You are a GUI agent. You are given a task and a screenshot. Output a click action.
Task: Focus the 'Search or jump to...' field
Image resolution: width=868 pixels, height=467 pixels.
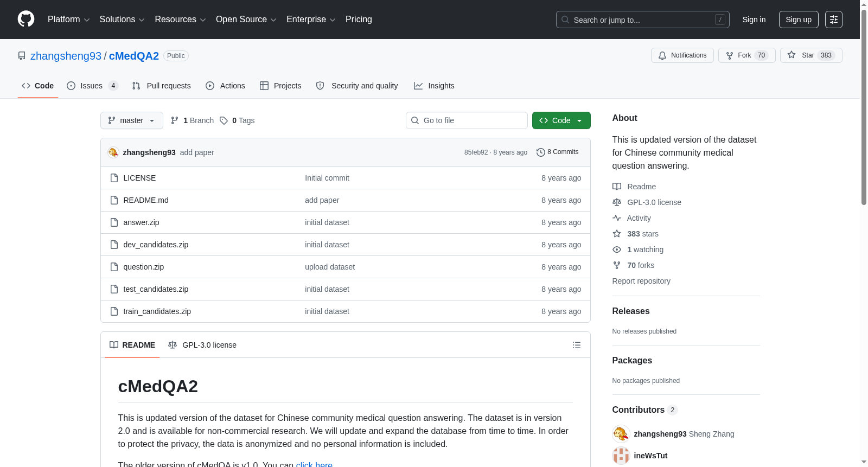click(643, 20)
